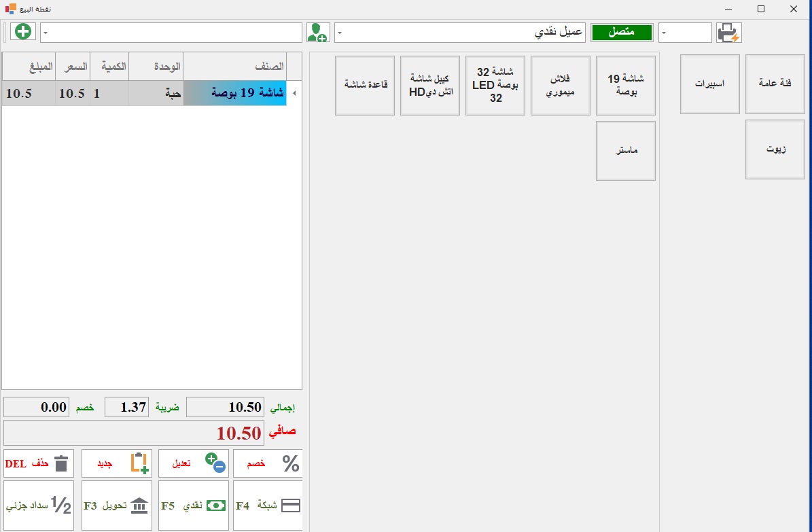Click the green plus add icon

[x=23, y=32]
